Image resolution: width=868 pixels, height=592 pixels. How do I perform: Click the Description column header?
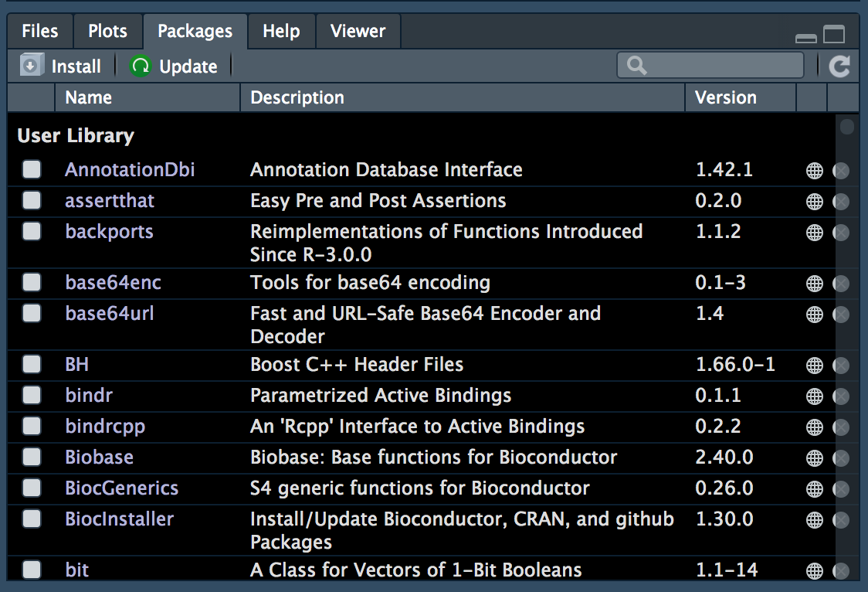tap(297, 97)
